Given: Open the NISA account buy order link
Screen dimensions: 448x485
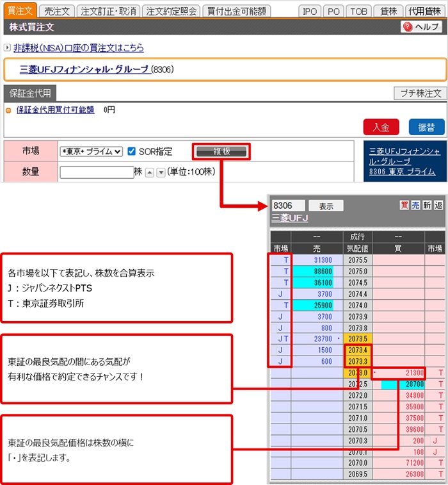Looking at the screenshot, I should point(79,47).
